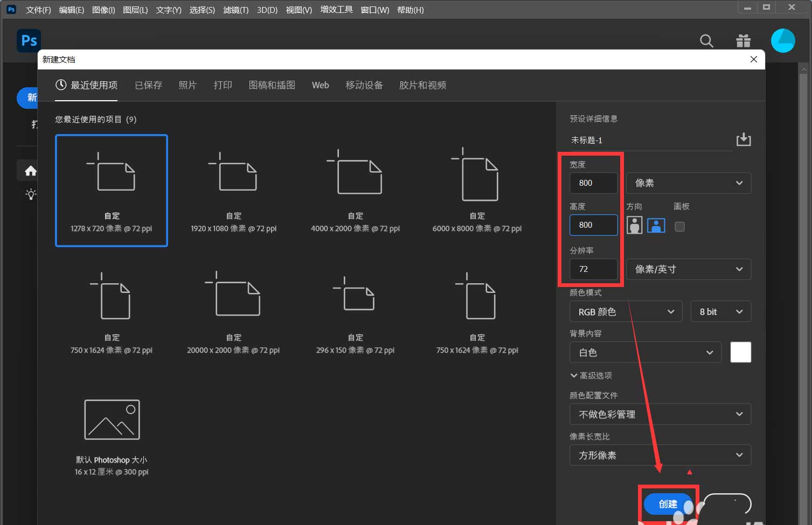Click the search magnifier icon
Image resolution: width=812 pixels, height=525 pixels.
point(706,40)
